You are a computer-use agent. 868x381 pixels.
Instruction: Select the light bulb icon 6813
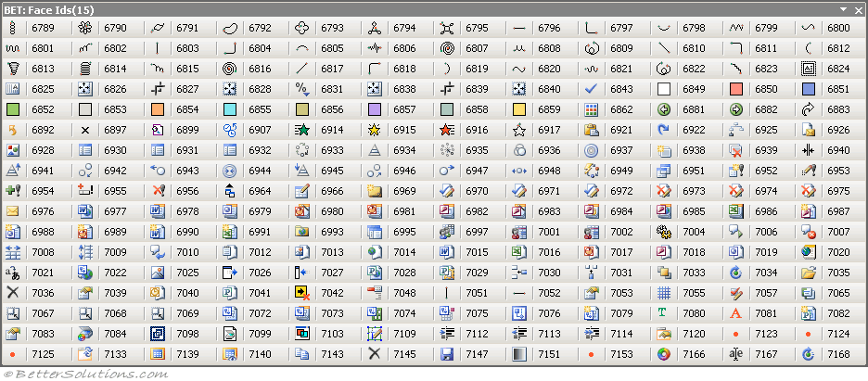click(13, 69)
